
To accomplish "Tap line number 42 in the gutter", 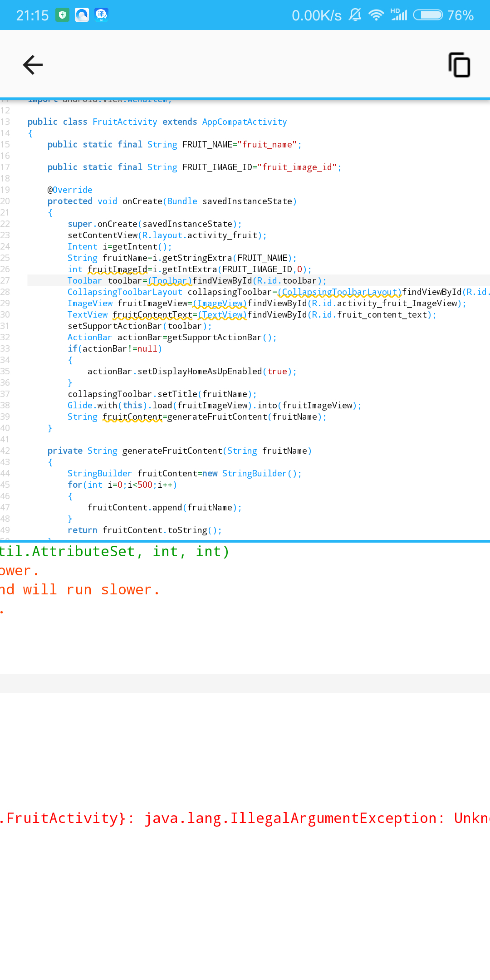I will tap(5, 451).
